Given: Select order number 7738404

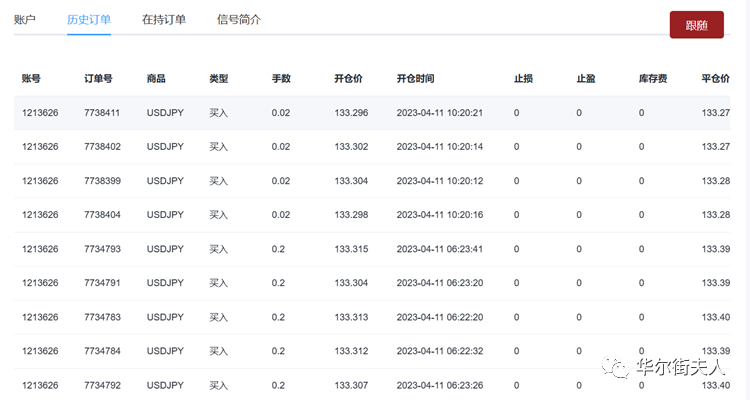Looking at the screenshot, I should pyautogui.click(x=102, y=215).
